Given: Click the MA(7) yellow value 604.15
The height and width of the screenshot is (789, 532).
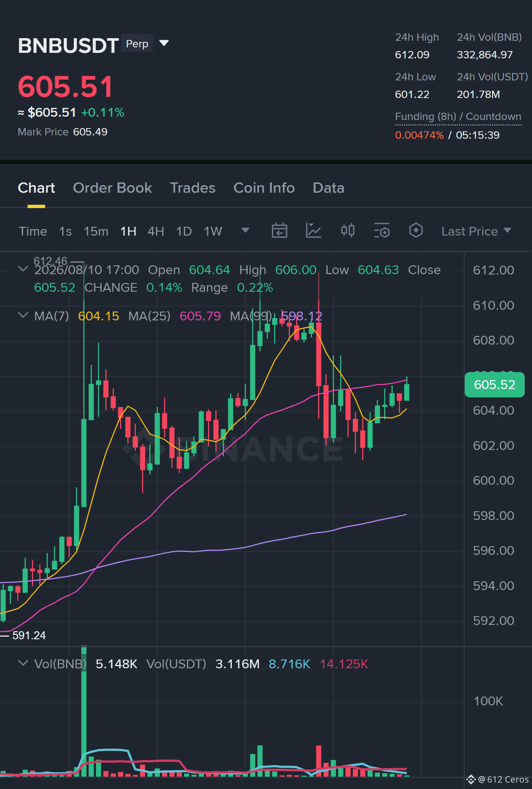Looking at the screenshot, I should [99, 316].
